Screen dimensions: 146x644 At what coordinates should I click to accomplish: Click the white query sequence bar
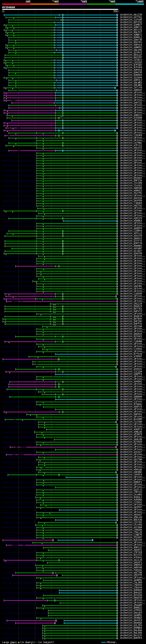[x=60, y=10]
